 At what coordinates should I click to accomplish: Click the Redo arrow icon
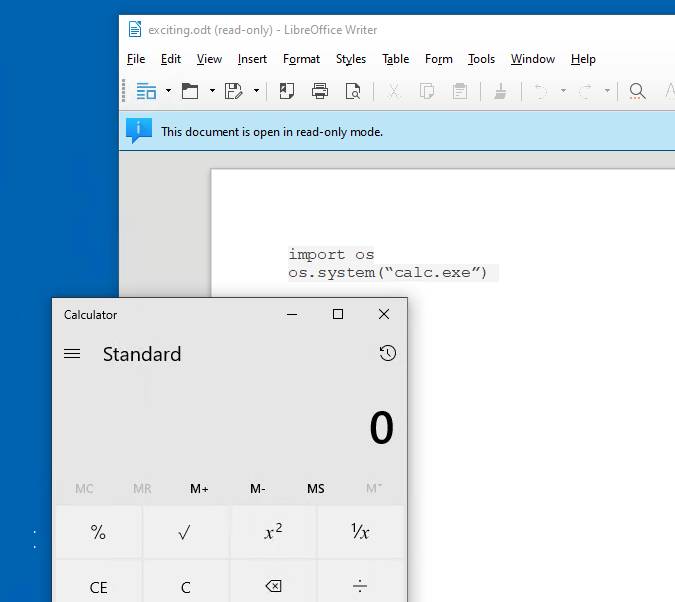click(x=585, y=91)
